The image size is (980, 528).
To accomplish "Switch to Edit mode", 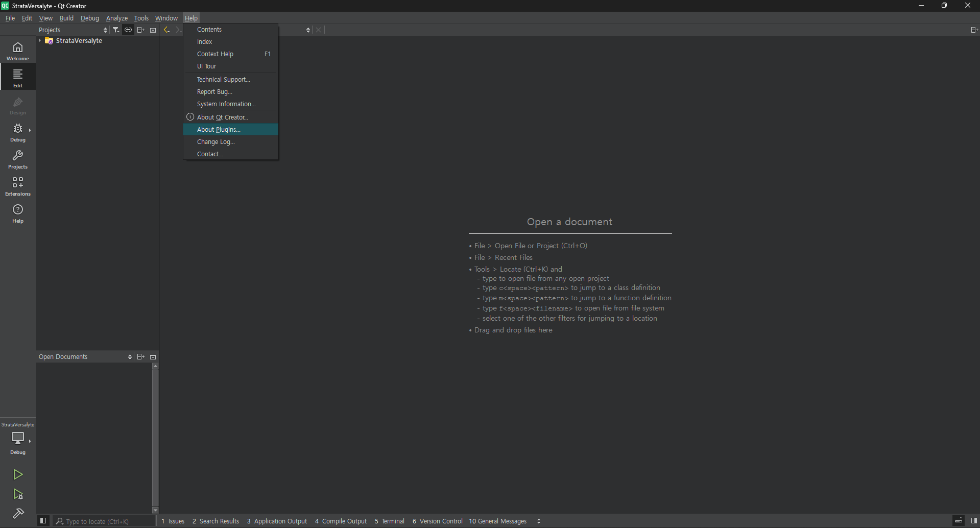I will [x=18, y=78].
